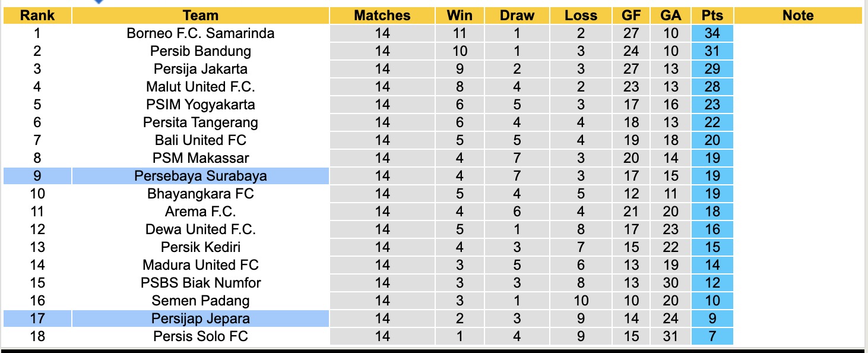Click the blue Pts cell showing 7
This screenshot has height=353, width=868.
[x=712, y=336]
